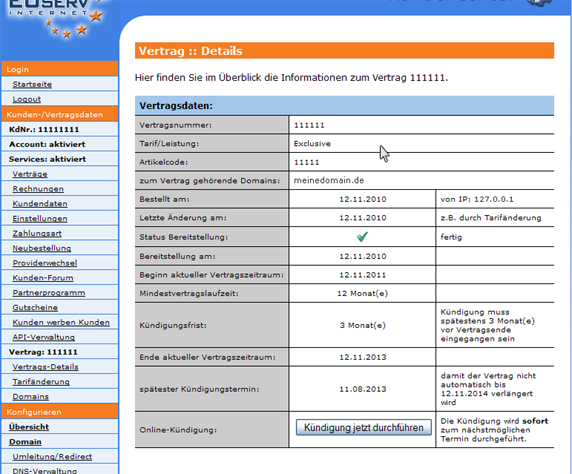
Task: Click the Account: aktiviert entry
Action: pos(47,144)
